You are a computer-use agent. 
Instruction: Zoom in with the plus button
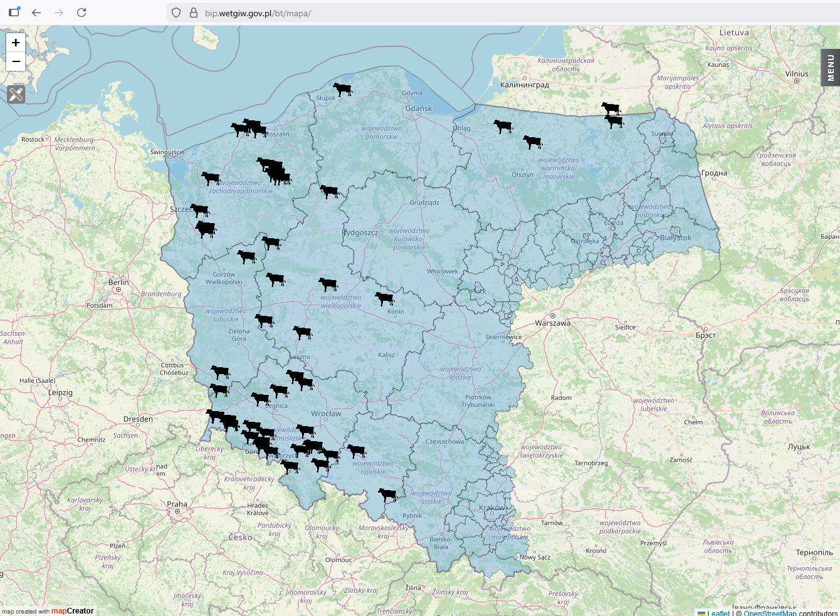pyautogui.click(x=16, y=43)
